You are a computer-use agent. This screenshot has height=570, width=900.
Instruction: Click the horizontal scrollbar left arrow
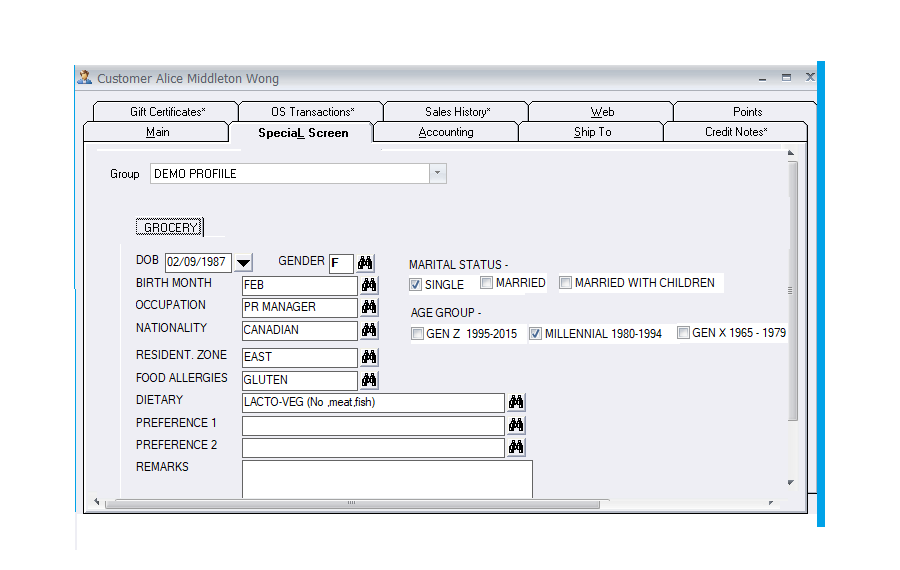click(96, 502)
